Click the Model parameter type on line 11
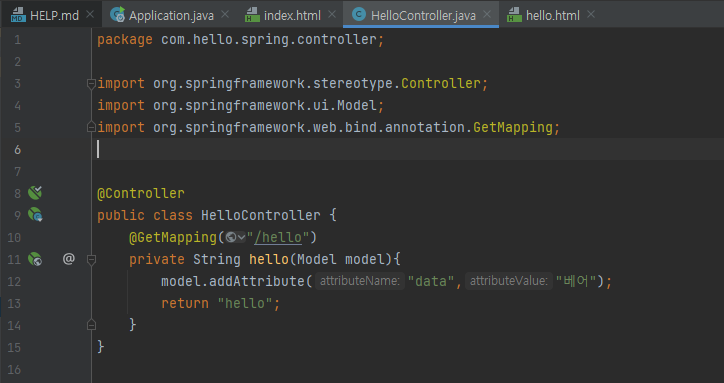The height and width of the screenshot is (383, 724). [317, 259]
